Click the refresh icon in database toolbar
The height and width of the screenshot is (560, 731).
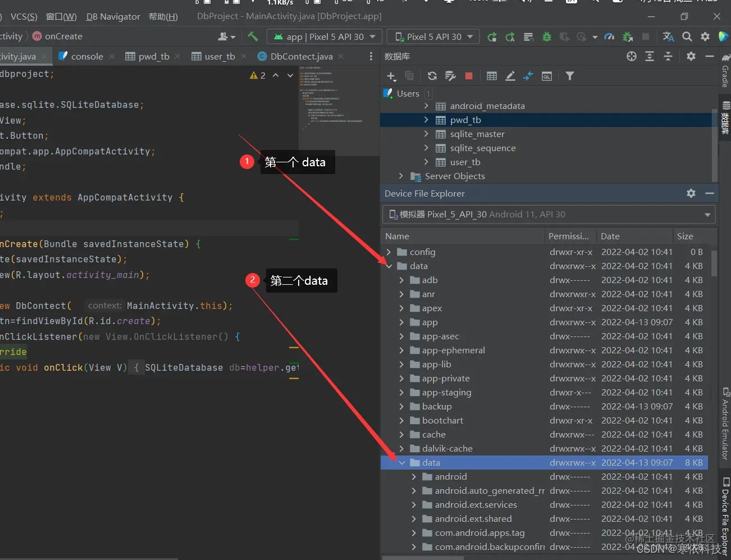click(x=432, y=76)
